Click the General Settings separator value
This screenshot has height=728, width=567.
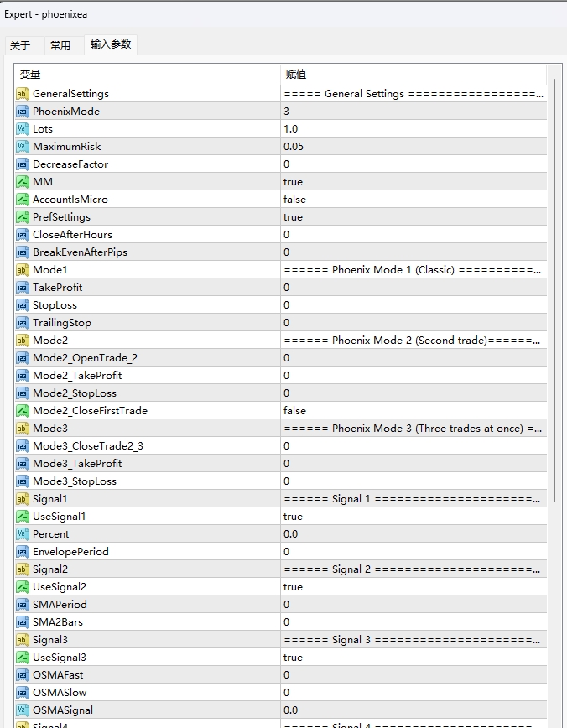click(414, 94)
